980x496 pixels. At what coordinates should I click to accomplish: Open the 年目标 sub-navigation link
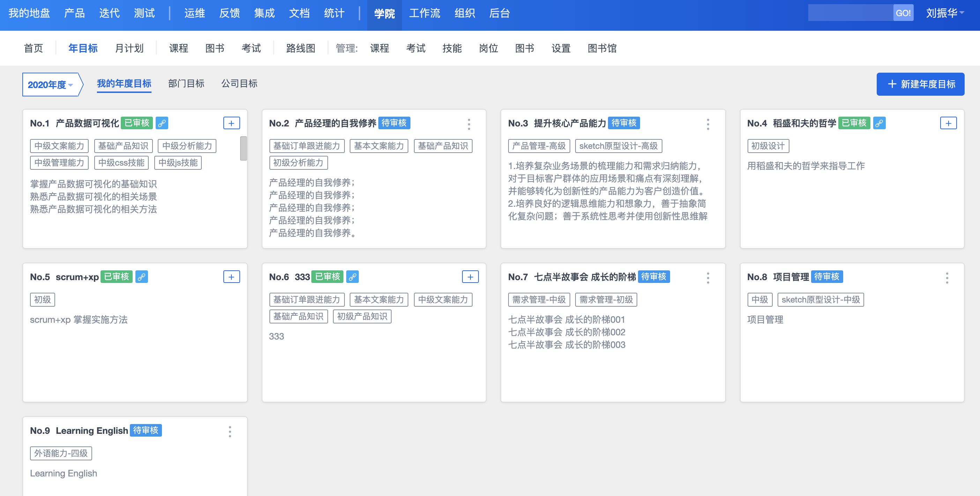[83, 48]
